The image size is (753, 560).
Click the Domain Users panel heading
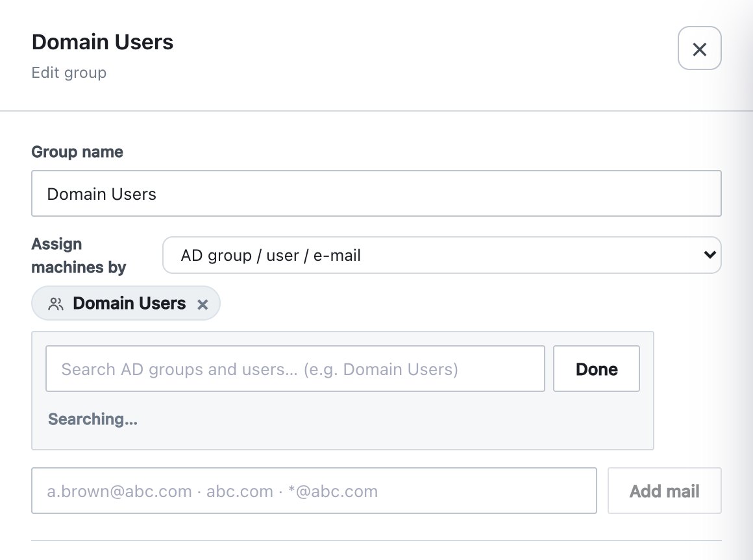[103, 42]
